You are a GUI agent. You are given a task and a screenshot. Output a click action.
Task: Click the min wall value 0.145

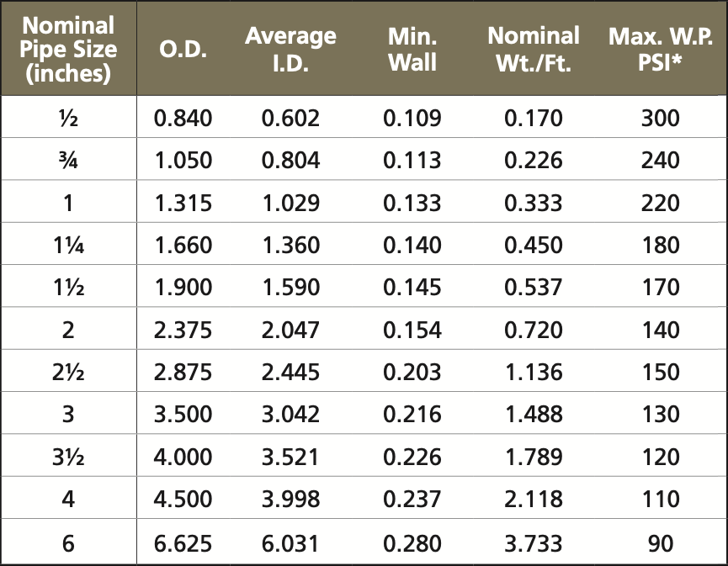(x=412, y=288)
